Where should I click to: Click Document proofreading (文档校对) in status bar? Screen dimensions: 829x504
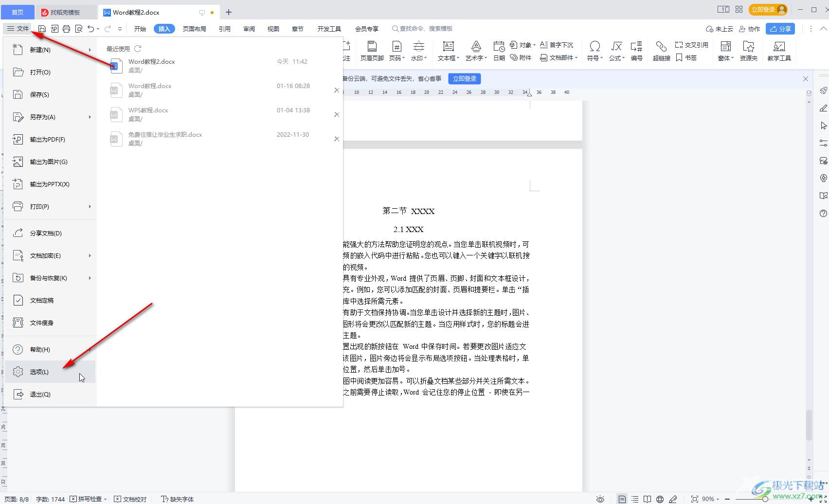130,499
